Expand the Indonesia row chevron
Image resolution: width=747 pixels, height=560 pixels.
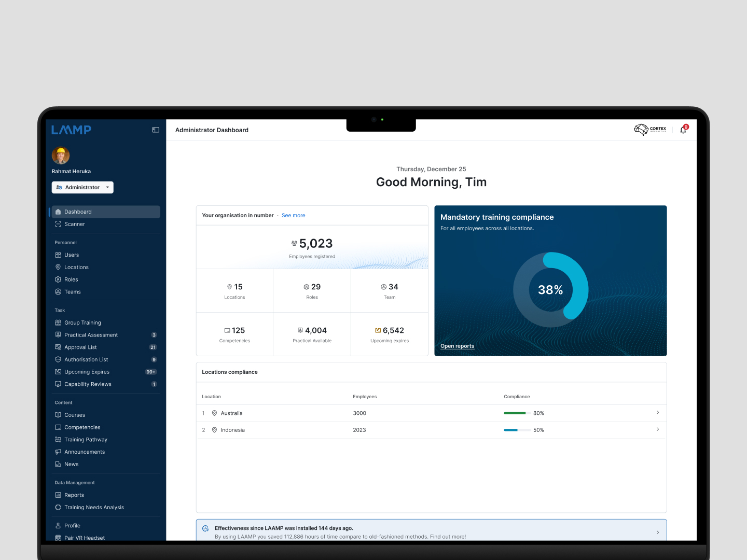(657, 429)
